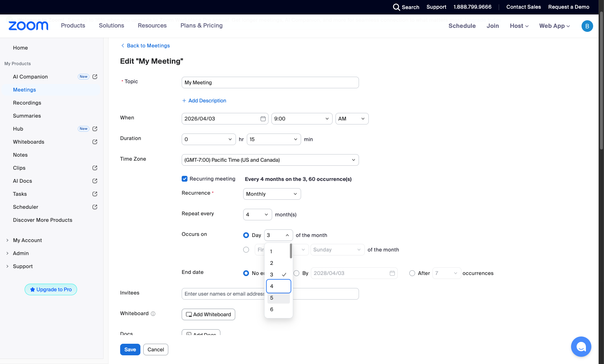Image resolution: width=604 pixels, height=364 pixels.
Task: Save the meeting changes
Action: coord(130,350)
